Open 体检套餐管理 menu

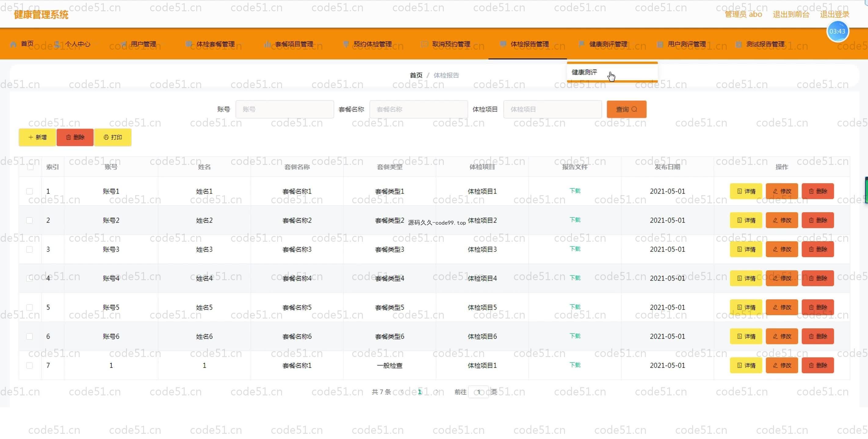click(210, 44)
